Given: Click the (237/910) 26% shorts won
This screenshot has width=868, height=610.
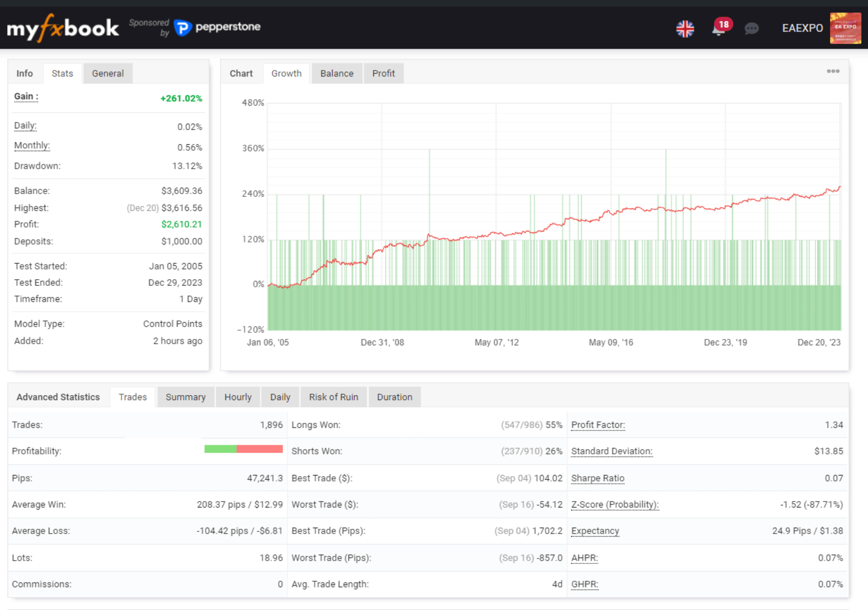Looking at the screenshot, I should coord(532,451).
